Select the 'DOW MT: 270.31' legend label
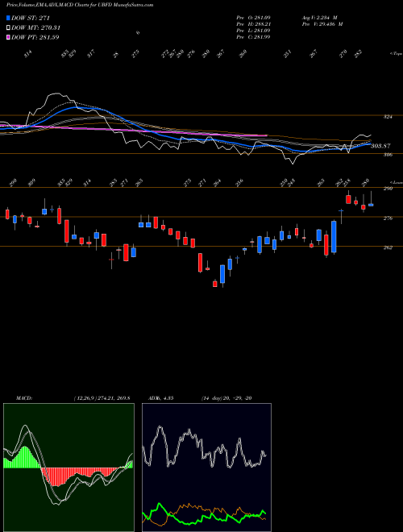Viewport: 403px width, 532px height. (x=36, y=27)
